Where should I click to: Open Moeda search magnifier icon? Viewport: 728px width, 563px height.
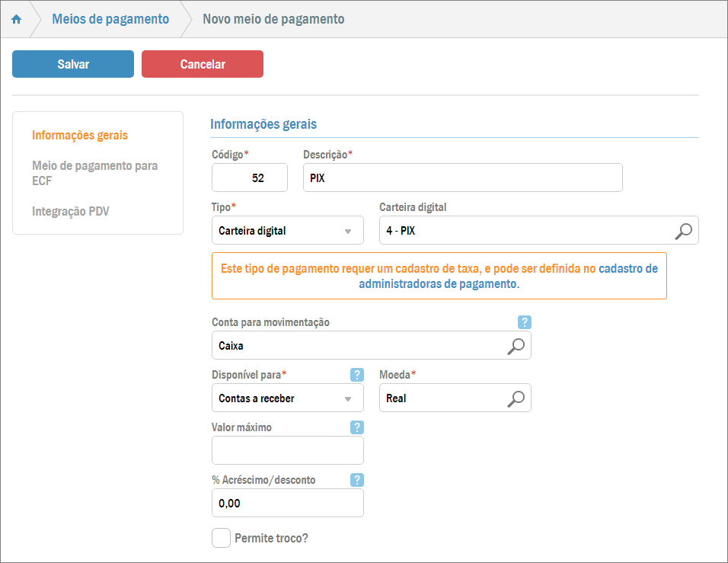click(x=516, y=398)
